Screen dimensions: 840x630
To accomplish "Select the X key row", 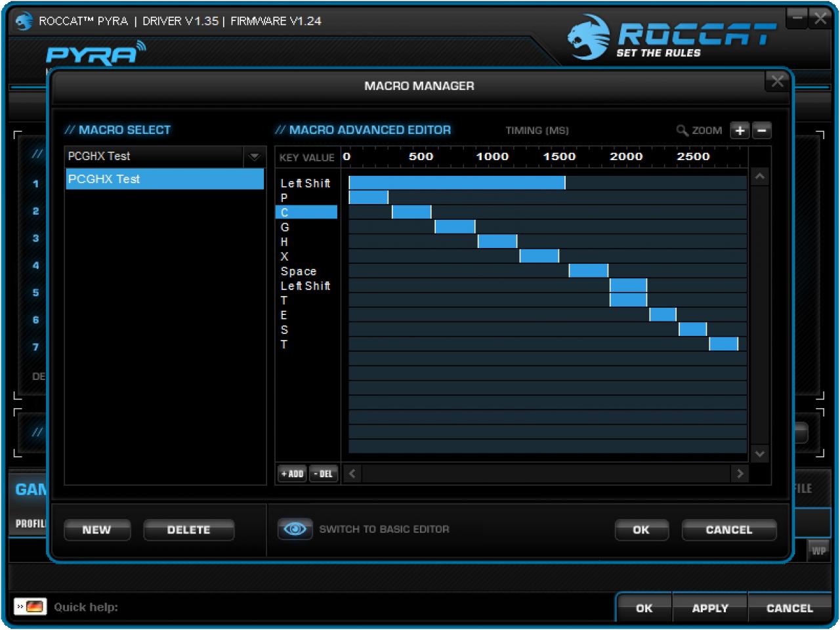I will pyautogui.click(x=306, y=257).
